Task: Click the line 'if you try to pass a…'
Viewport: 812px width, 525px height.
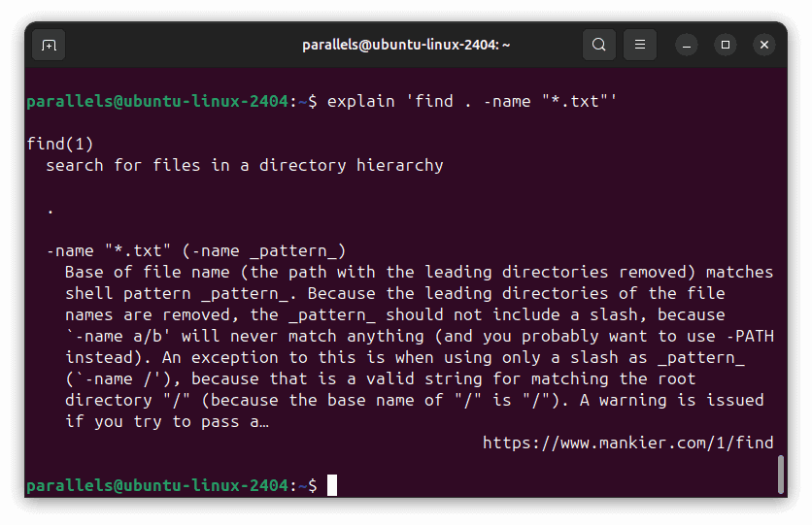Action: point(167,421)
